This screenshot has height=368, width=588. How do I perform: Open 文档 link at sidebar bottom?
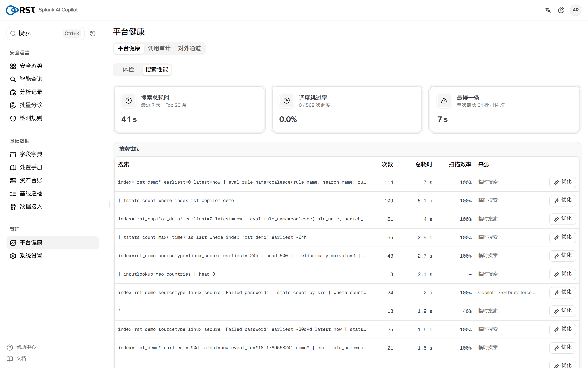[17, 359]
